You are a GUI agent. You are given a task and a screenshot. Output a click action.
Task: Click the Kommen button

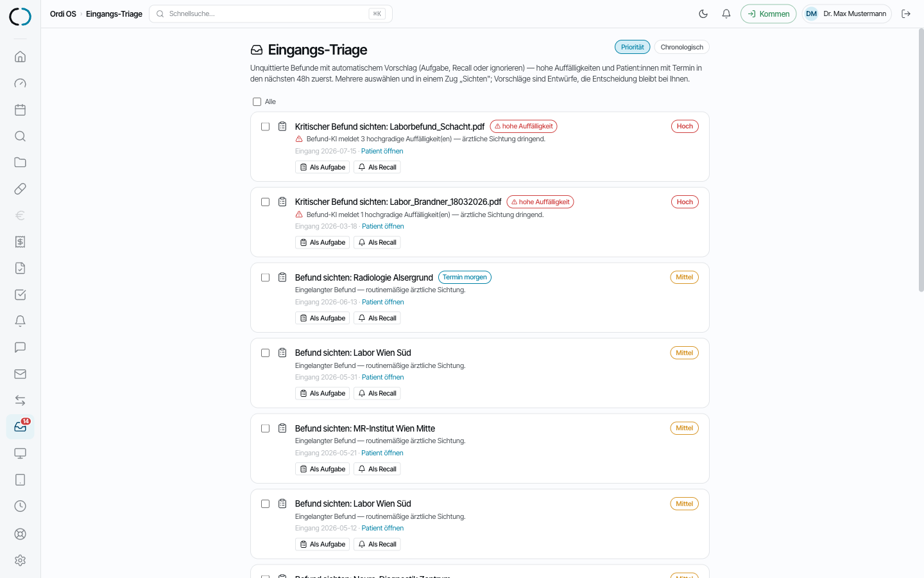768,13
